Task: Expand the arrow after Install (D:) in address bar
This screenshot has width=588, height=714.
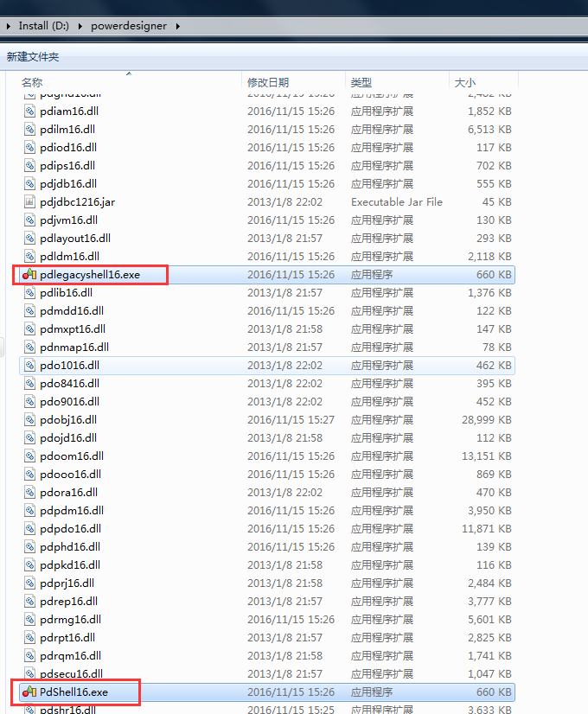Action: pyautogui.click(x=80, y=27)
